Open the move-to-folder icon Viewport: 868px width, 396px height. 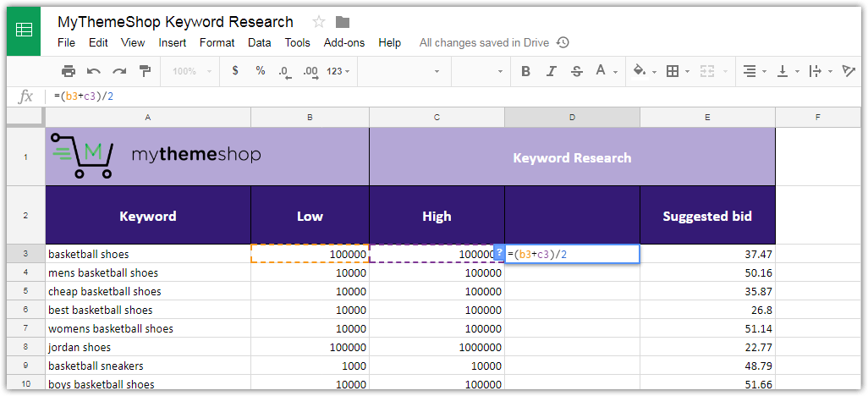click(343, 22)
